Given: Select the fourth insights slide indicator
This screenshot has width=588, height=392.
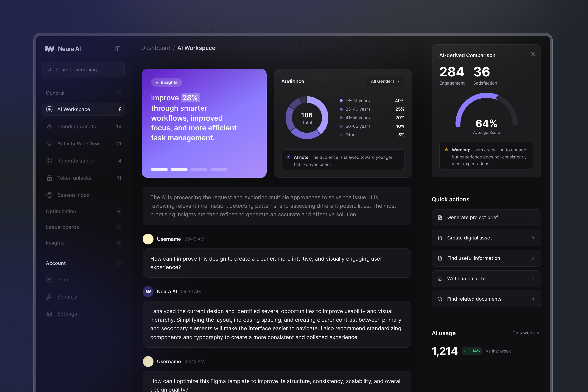Looking at the screenshot, I should 218,169.
